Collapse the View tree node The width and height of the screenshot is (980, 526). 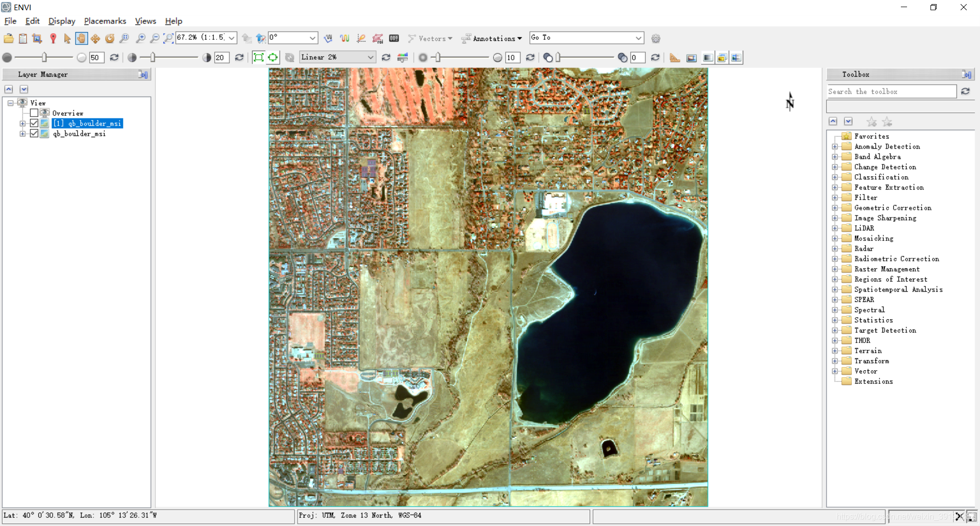point(10,103)
